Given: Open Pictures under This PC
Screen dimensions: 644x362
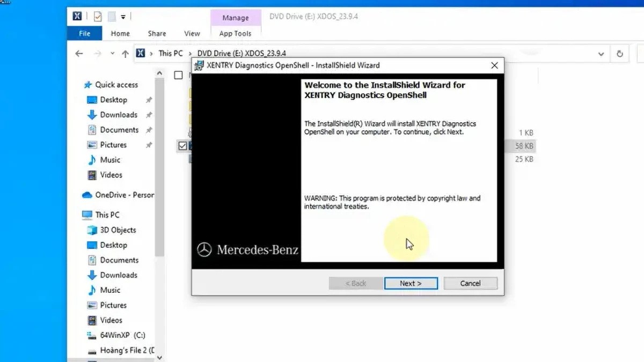Looking at the screenshot, I should coord(113,305).
